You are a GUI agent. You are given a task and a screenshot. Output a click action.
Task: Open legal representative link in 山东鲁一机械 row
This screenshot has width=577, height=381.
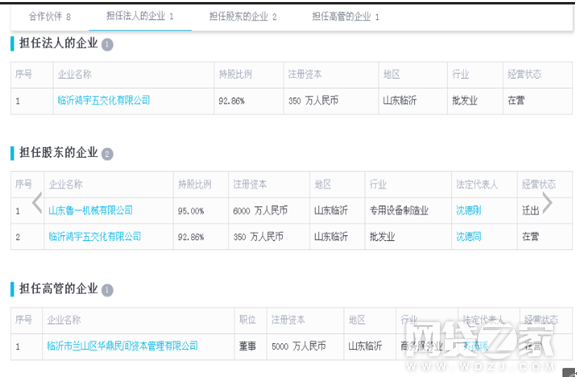coord(468,210)
